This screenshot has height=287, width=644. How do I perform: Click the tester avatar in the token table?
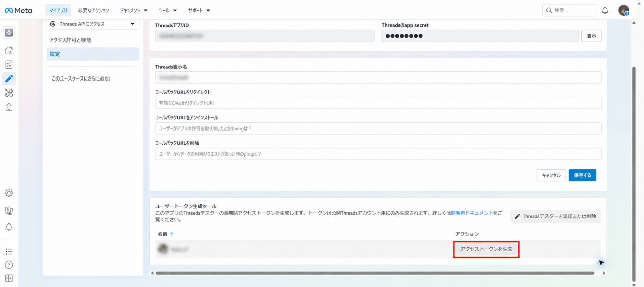(163, 249)
